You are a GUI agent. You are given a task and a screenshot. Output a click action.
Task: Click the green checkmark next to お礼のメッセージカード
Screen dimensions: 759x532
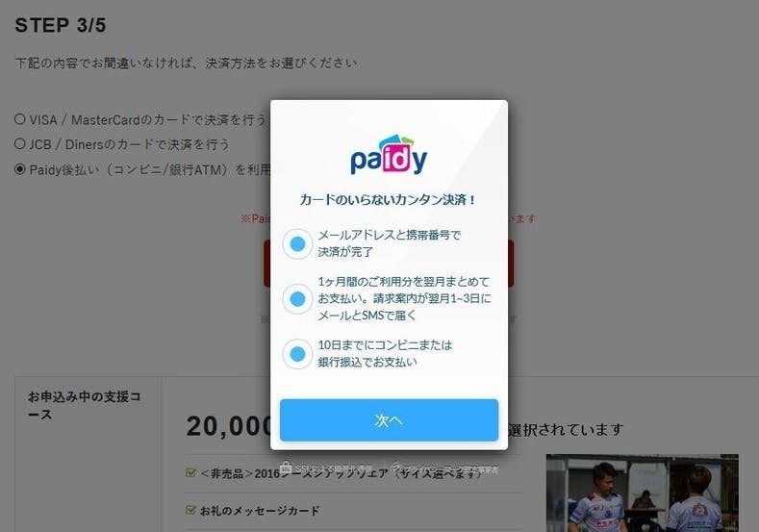click(x=190, y=510)
